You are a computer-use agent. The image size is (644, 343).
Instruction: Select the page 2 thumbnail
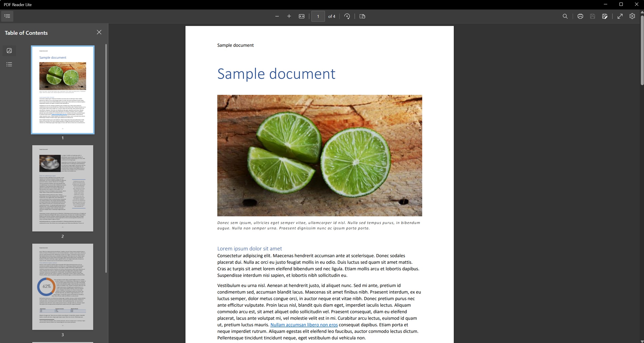point(63,188)
